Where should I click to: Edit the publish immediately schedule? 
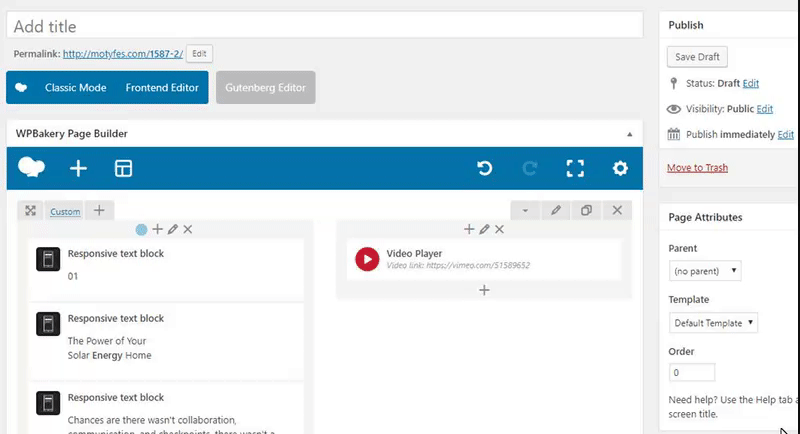(786, 134)
